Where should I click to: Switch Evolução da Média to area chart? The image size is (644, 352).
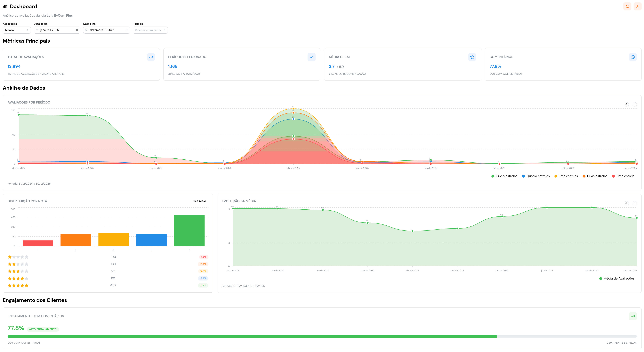(x=634, y=203)
